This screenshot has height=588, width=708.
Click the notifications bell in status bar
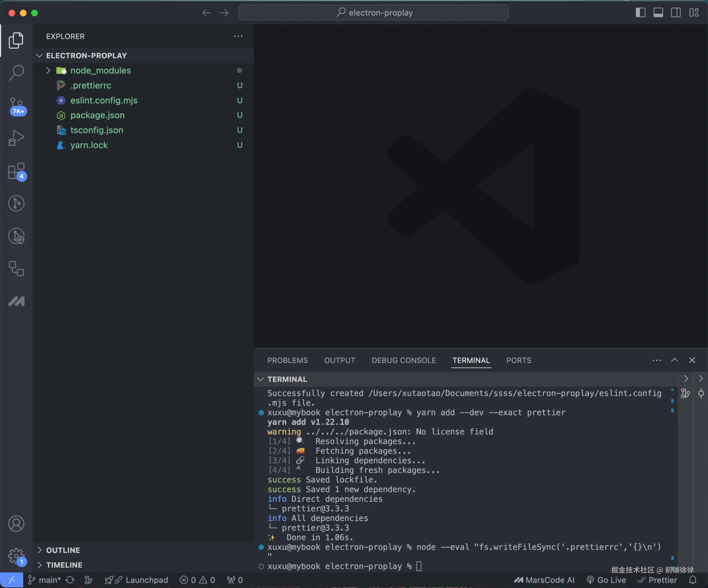[x=693, y=580]
